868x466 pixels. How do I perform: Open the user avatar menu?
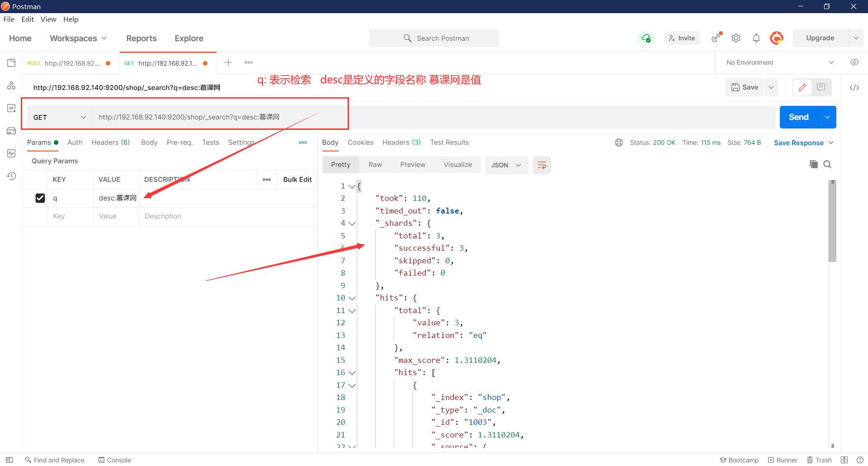coord(777,38)
